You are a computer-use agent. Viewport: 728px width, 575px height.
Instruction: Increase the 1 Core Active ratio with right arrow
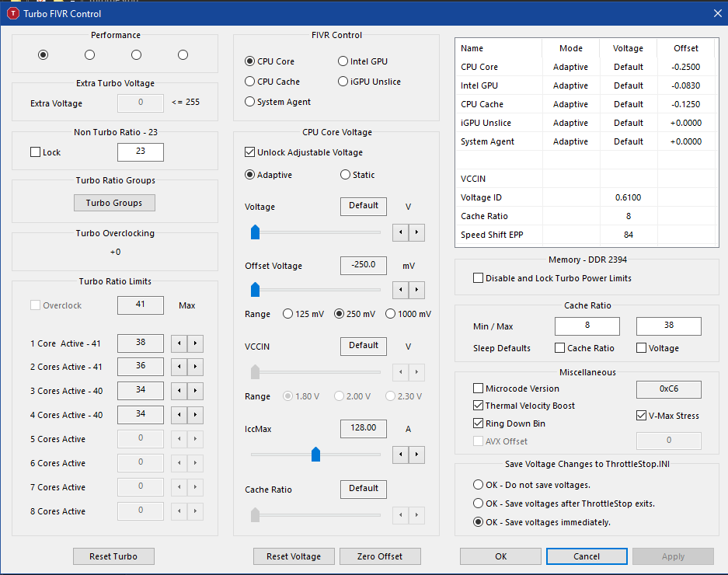(196, 343)
